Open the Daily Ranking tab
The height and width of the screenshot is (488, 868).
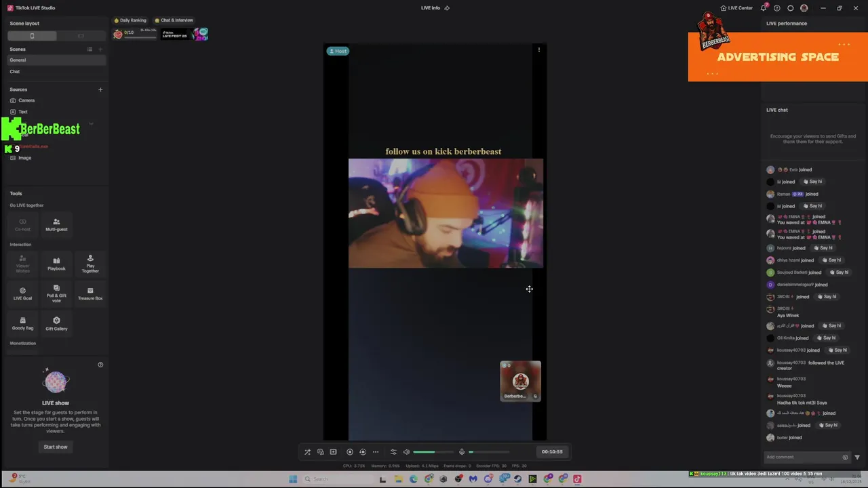coord(130,20)
